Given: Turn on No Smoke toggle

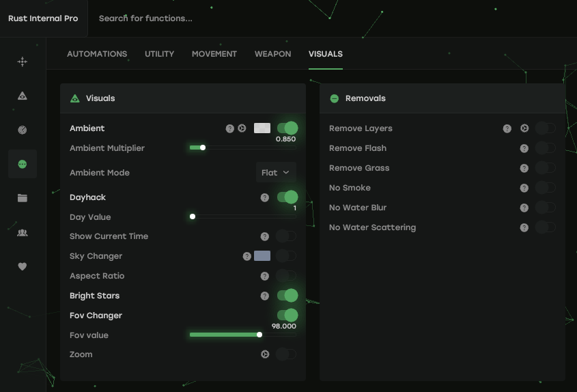Looking at the screenshot, I should tap(546, 188).
